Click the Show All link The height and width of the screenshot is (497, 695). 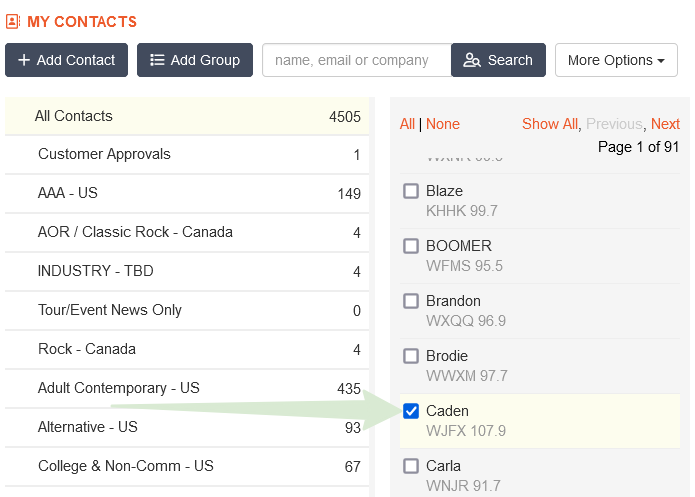coord(549,124)
